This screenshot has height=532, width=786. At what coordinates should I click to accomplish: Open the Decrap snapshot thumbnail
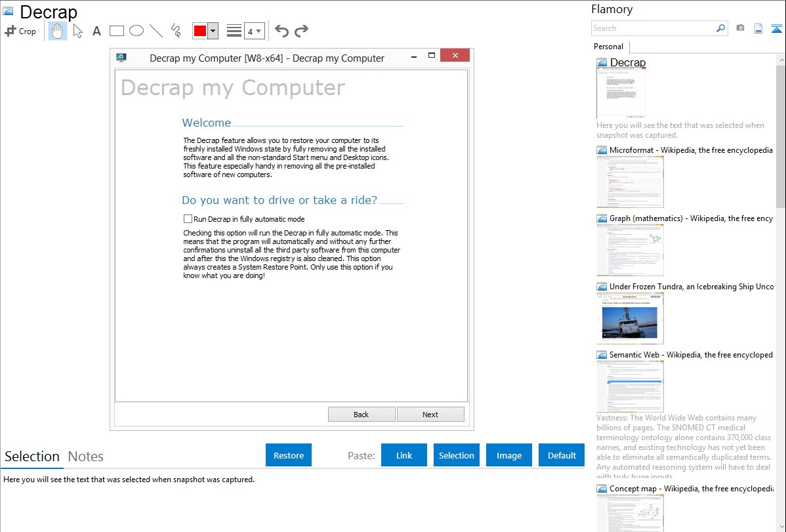coord(621,94)
